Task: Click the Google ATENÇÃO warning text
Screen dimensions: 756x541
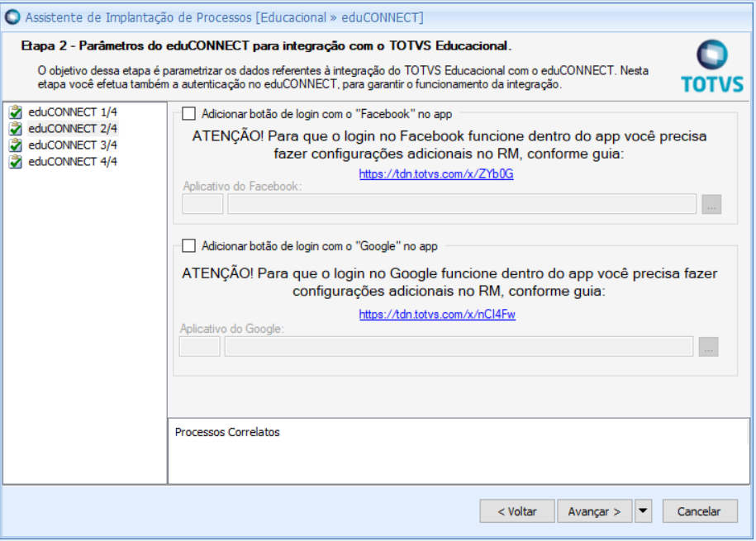Action: pos(449,282)
